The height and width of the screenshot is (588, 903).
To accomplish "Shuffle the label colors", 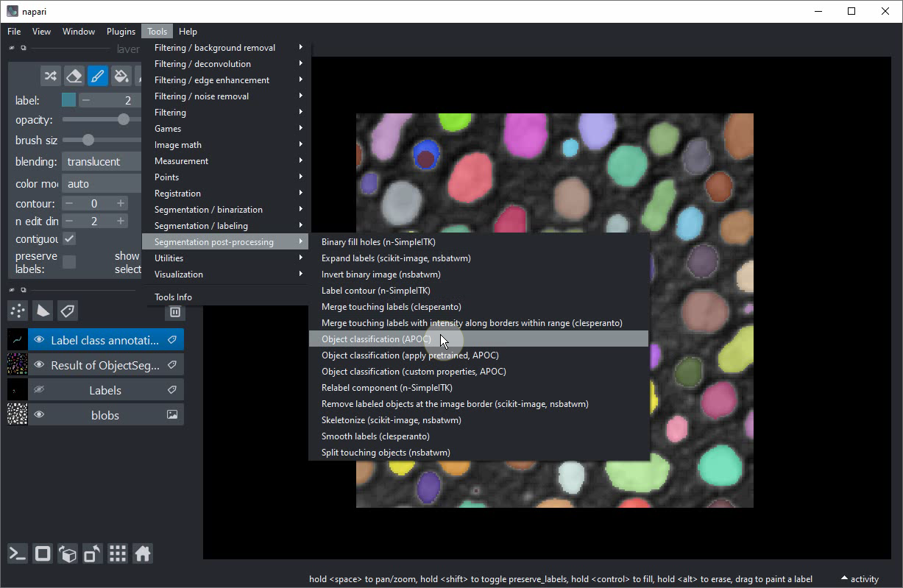I will (x=50, y=76).
